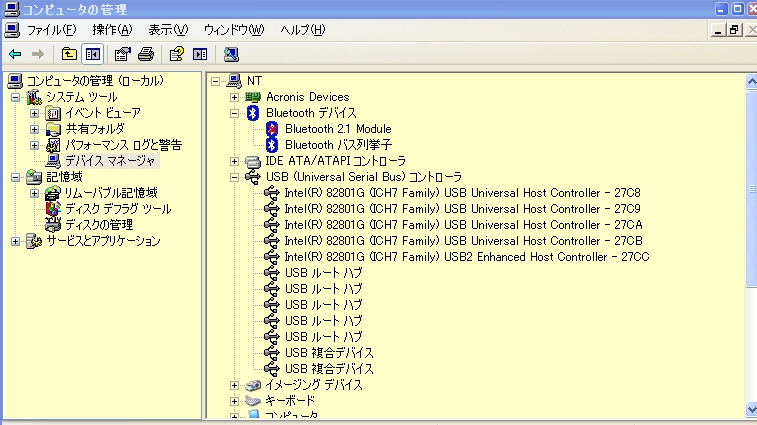757x425 pixels.
Task: Expand the パフォーマンス ログと警告 node
Action: click(34, 145)
